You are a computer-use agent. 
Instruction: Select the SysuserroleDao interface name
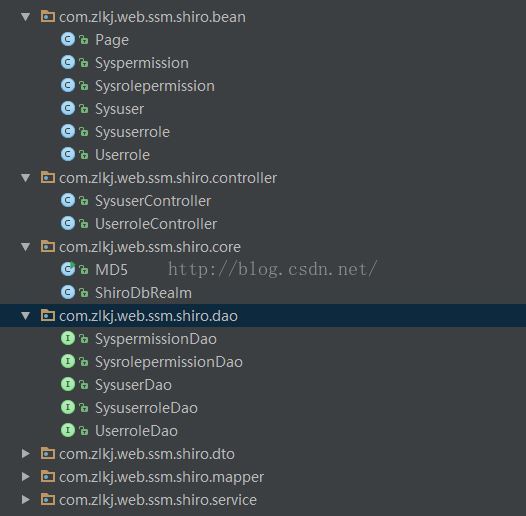coord(147,408)
